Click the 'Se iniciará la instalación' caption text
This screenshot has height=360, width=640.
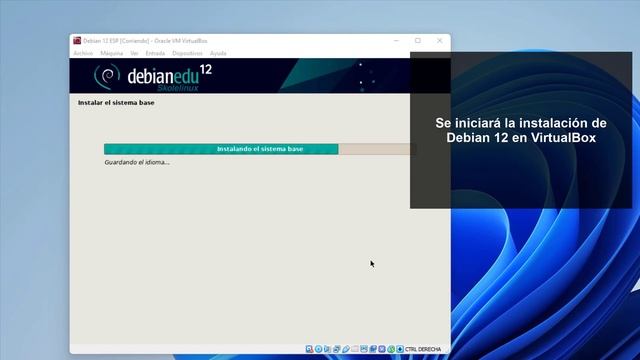tap(521, 130)
